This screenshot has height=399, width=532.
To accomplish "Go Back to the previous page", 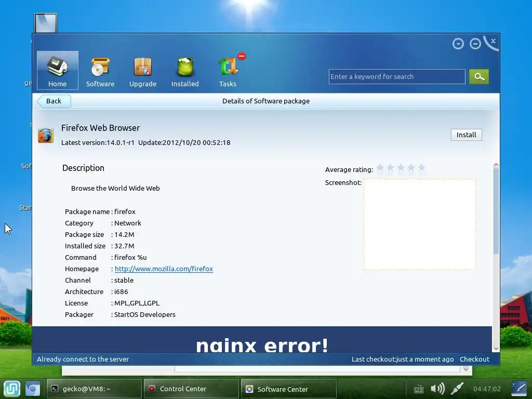I will 54,101.
